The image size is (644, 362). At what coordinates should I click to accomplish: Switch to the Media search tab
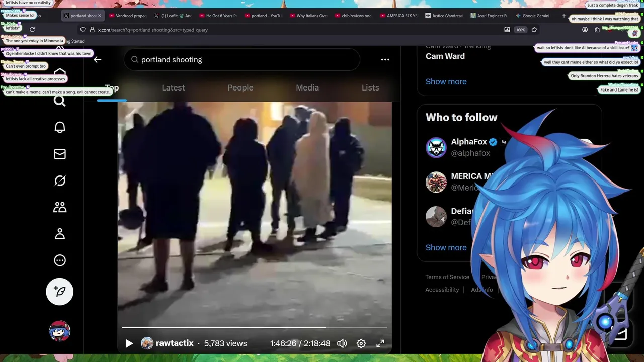(307, 87)
